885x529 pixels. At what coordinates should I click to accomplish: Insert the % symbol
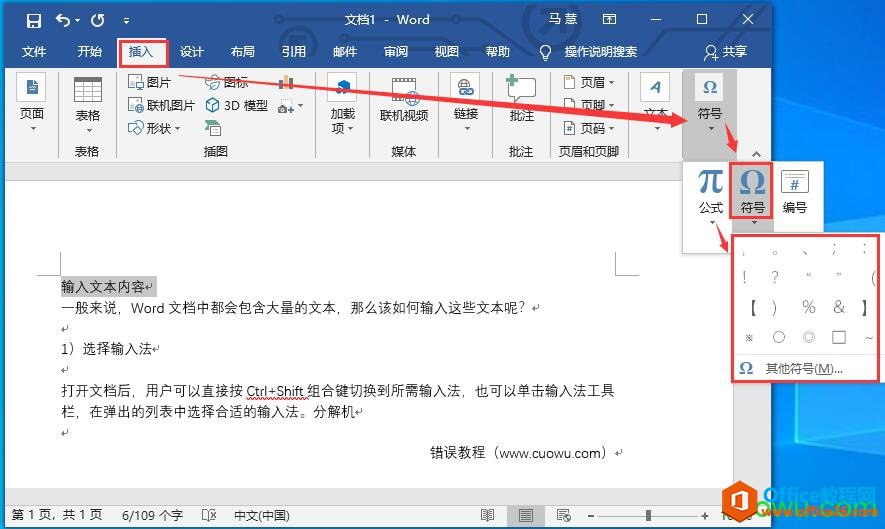tap(809, 307)
